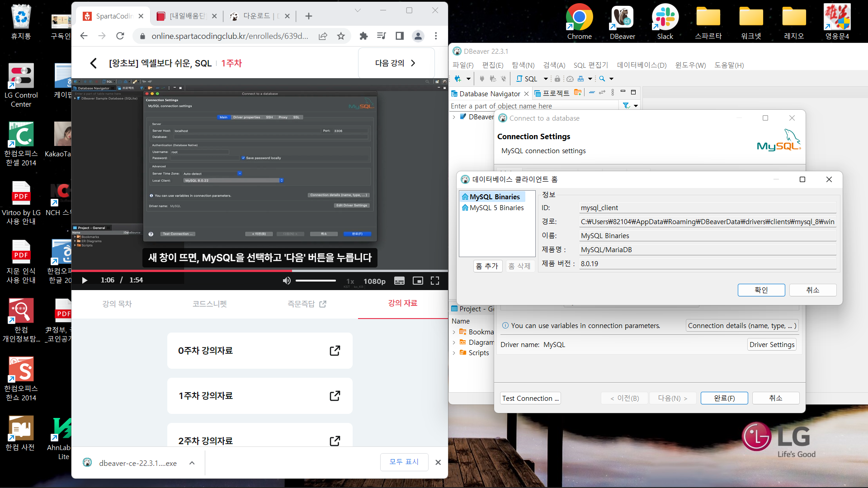Screen dimensions: 868x488
Task: Click the share page icon in address bar
Action: (x=323, y=36)
